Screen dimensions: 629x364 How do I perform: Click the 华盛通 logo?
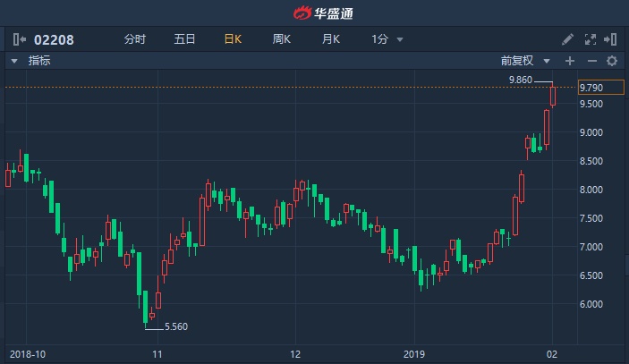(323, 13)
